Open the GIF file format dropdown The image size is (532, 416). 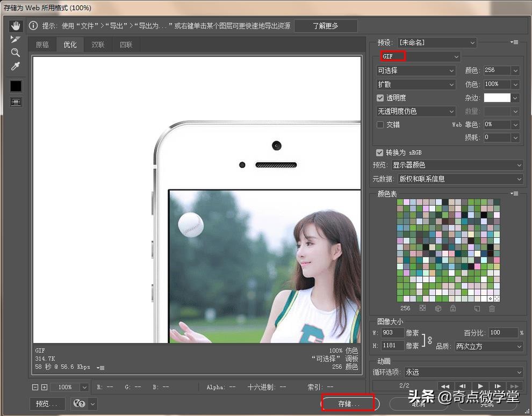[420, 56]
